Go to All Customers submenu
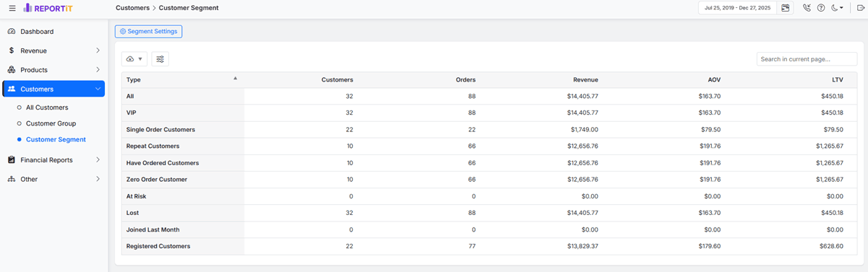 coord(47,108)
